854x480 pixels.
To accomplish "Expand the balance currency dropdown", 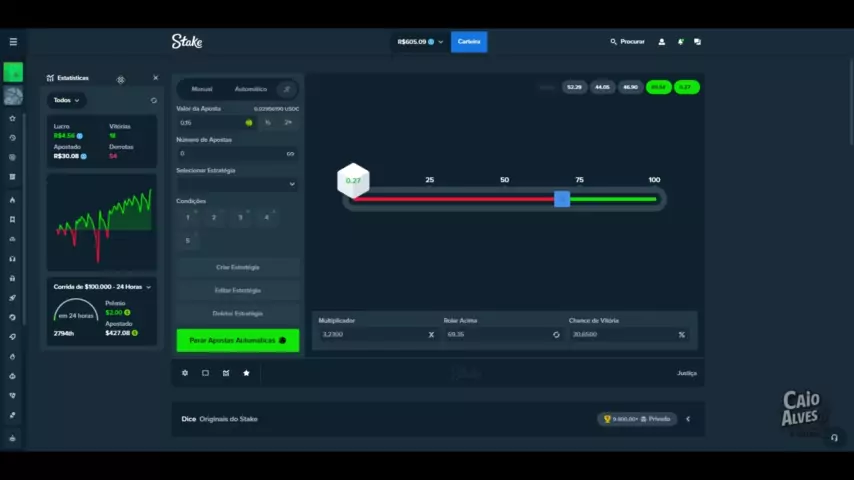I will (440, 42).
